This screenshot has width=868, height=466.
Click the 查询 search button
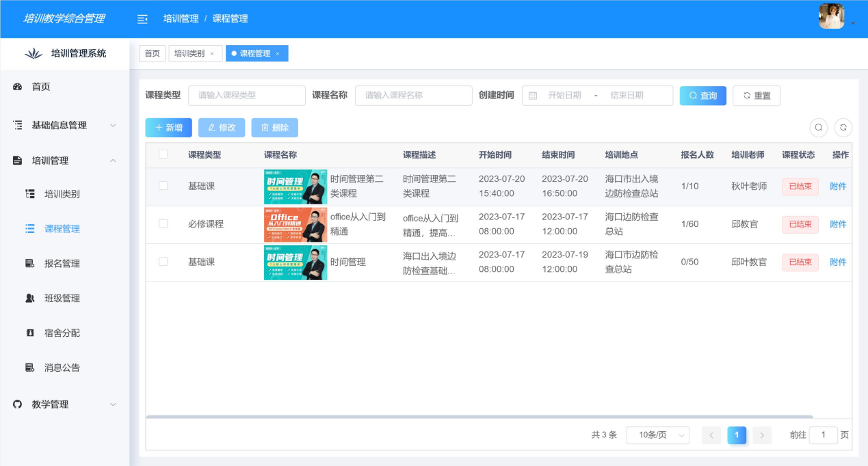(x=702, y=96)
